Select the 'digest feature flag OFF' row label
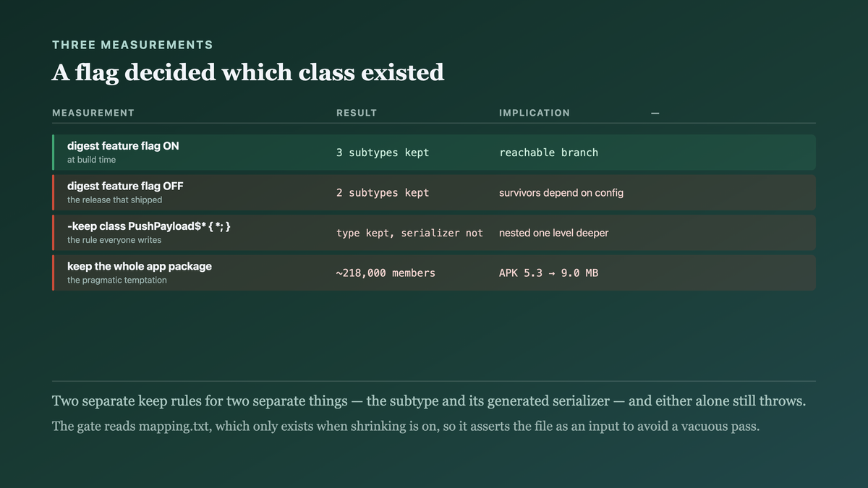Viewport: 868px width, 488px height. coord(125,186)
